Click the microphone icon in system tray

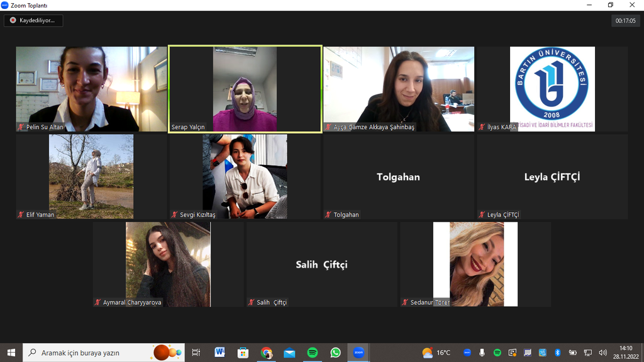pos(482,353)
